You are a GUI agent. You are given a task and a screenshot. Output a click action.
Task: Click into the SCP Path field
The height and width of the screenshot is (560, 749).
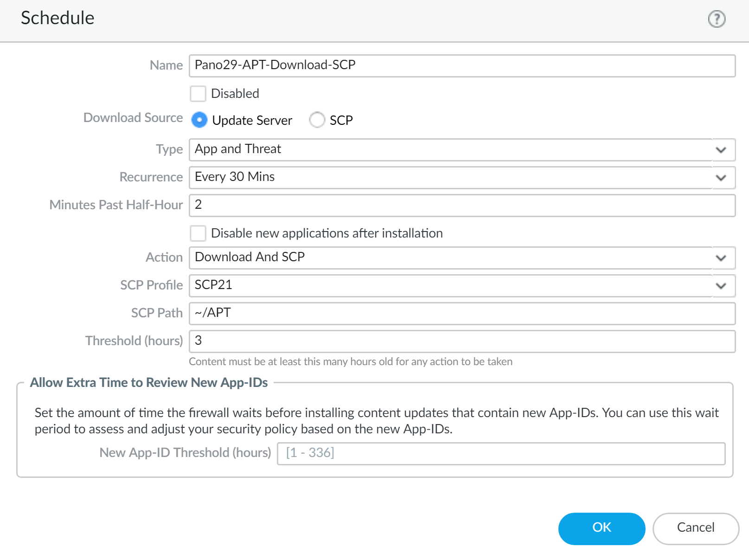tap(461, 313)
